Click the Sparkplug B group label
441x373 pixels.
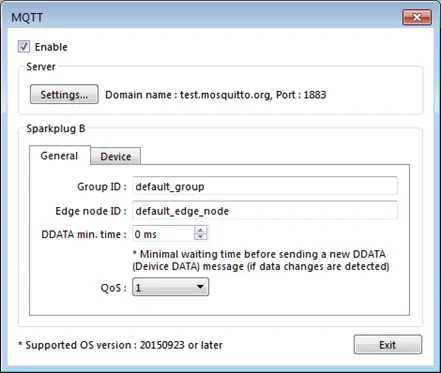click(x=56, y=129)
